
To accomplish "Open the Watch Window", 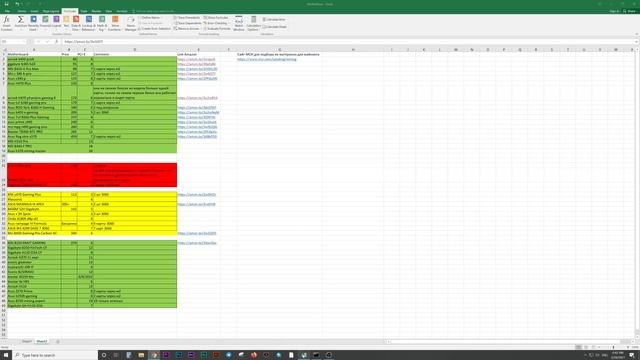I will point(239,23).
